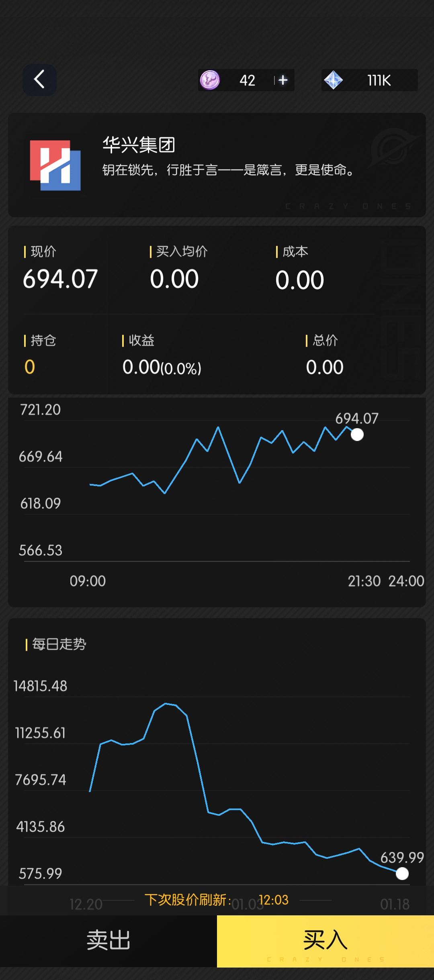Tap the 42 coin balance counter

(x=247, y=80)
